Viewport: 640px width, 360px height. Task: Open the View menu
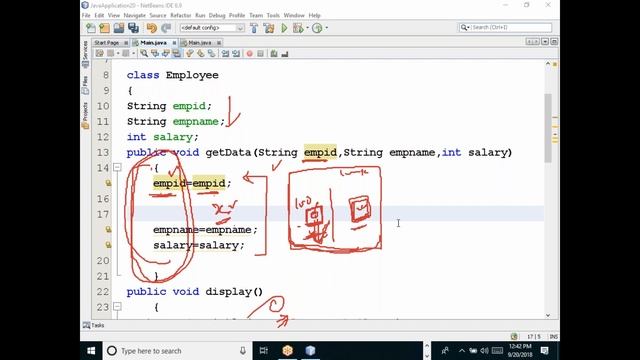(x=113, y=15)
